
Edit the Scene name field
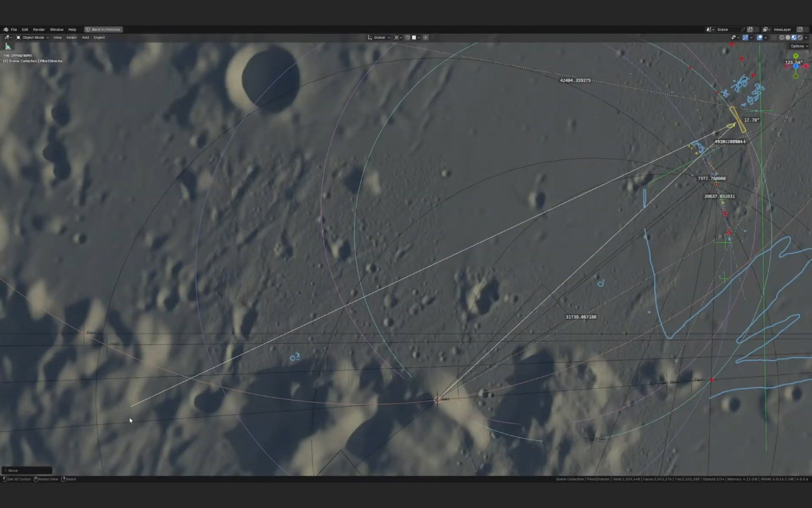(728, 30)
